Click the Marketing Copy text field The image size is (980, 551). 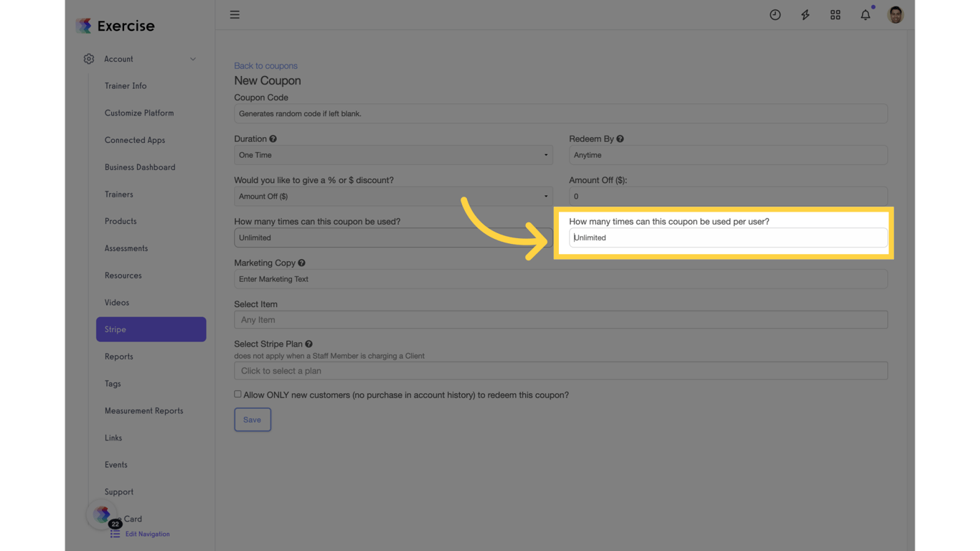click(x=561, y=279)
